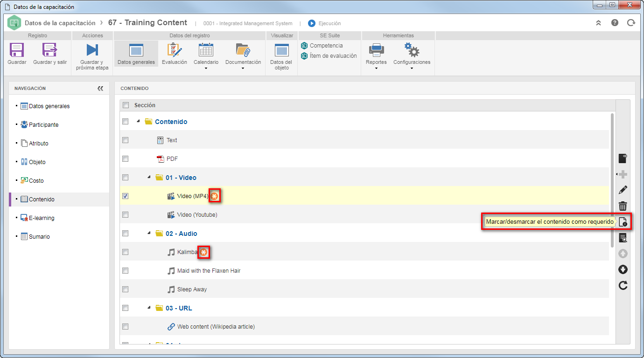Click the Competencia link
Viewport: 644px width, 358px height.
point(326,46)
